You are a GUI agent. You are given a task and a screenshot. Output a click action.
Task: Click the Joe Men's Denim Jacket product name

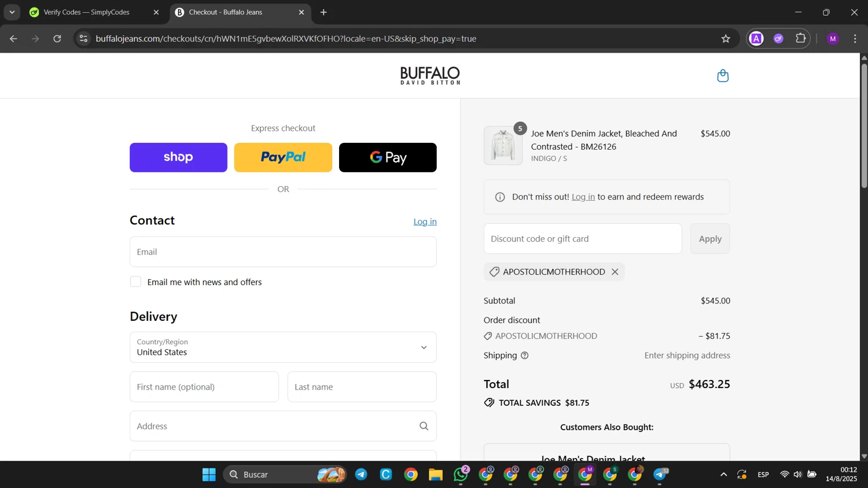click(604, 140)
